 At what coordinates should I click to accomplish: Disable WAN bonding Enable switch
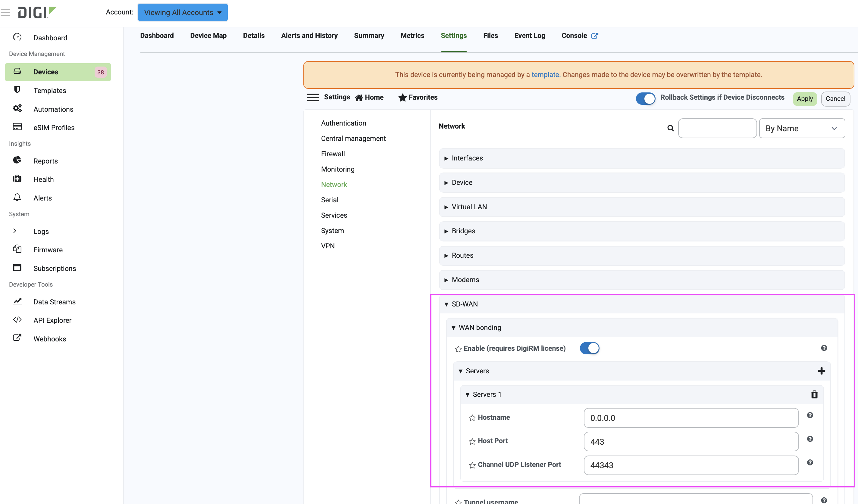(589, 348)
